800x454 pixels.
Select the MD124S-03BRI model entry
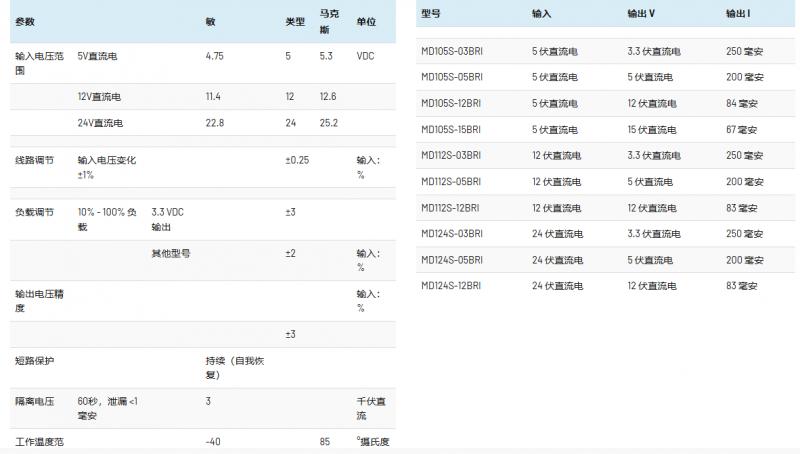(452, 233)
